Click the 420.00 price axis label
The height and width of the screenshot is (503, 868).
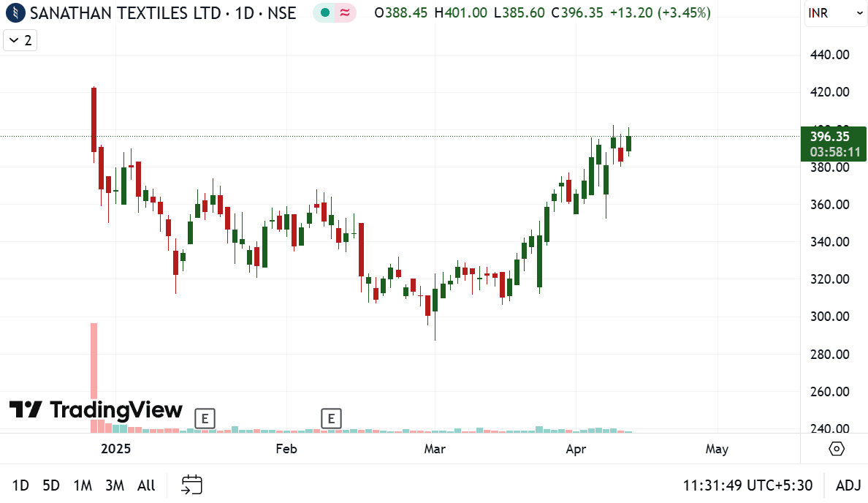[x=829, y=92]
